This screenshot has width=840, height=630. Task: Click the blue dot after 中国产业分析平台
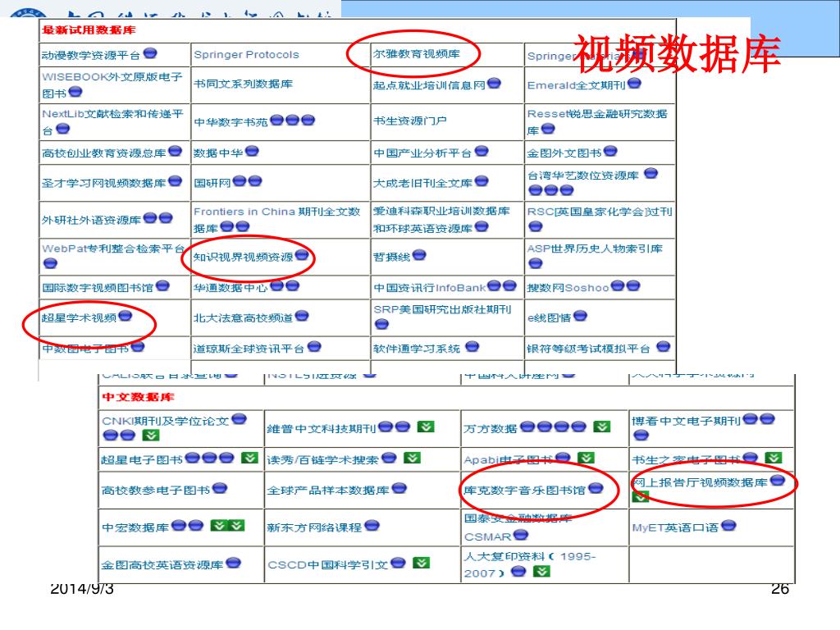coord(482,151)
